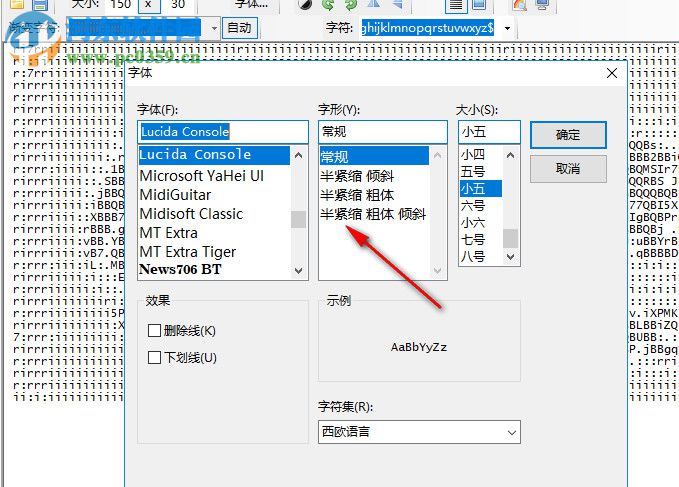Click the rotate counterclockwise green arrow icon
Screen dimensions: 679x487
[x=328, y=5]
